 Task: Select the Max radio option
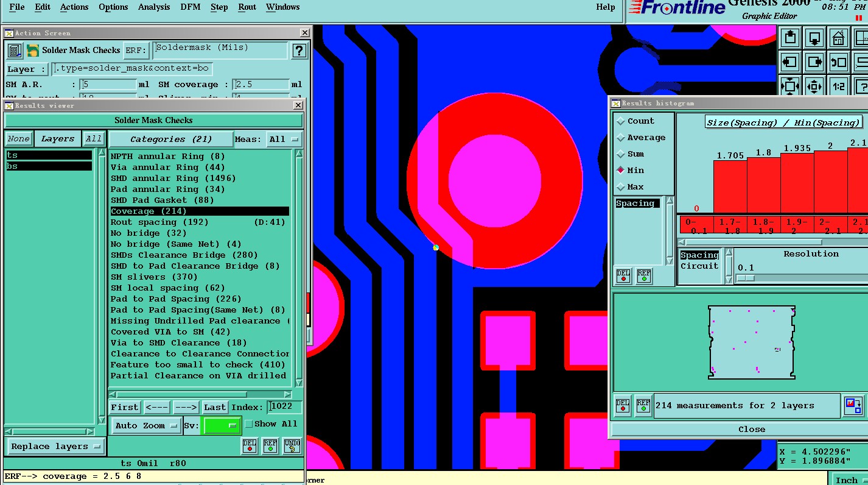631,186
